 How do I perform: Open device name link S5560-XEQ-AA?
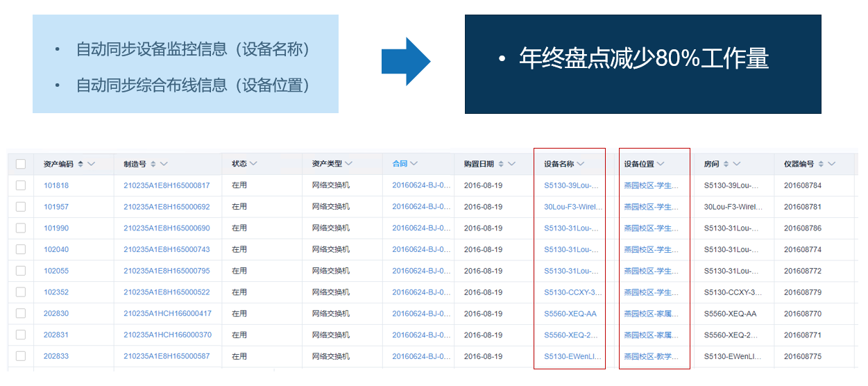coord(570,313)
